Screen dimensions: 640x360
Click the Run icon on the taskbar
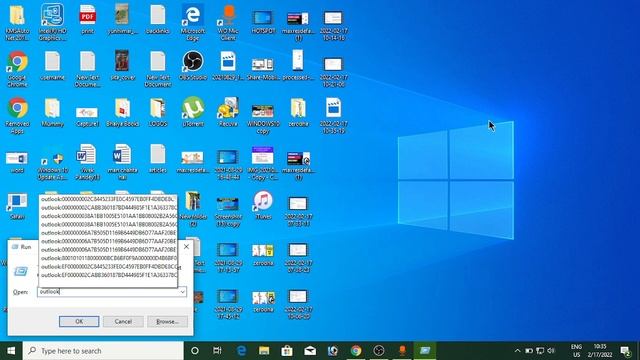pos(425,351)
